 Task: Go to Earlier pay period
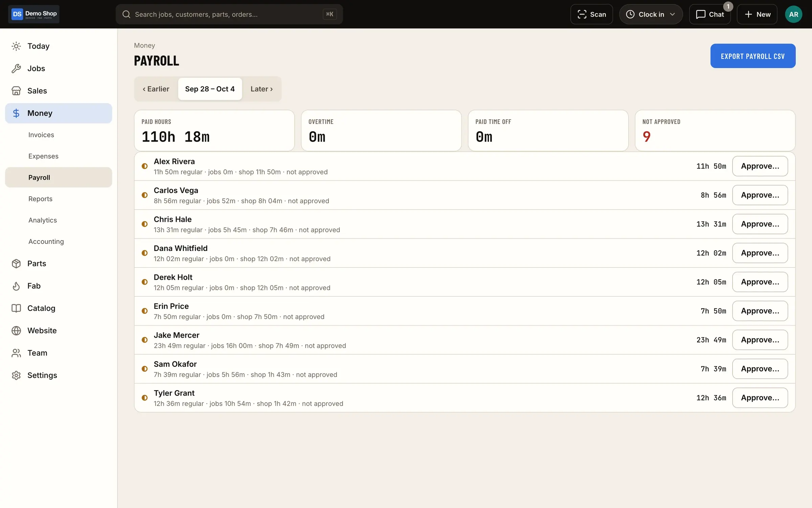pos(156,89)
